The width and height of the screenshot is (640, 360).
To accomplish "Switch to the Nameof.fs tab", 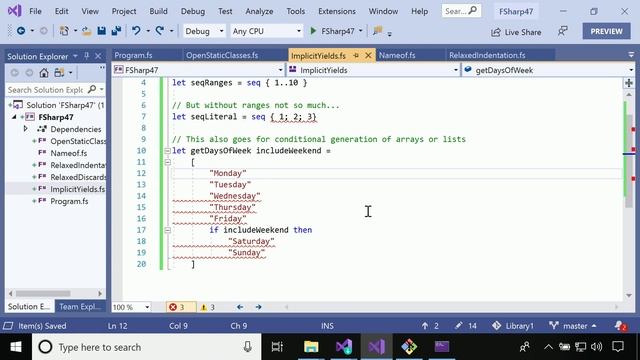I will tap(397, 55).
